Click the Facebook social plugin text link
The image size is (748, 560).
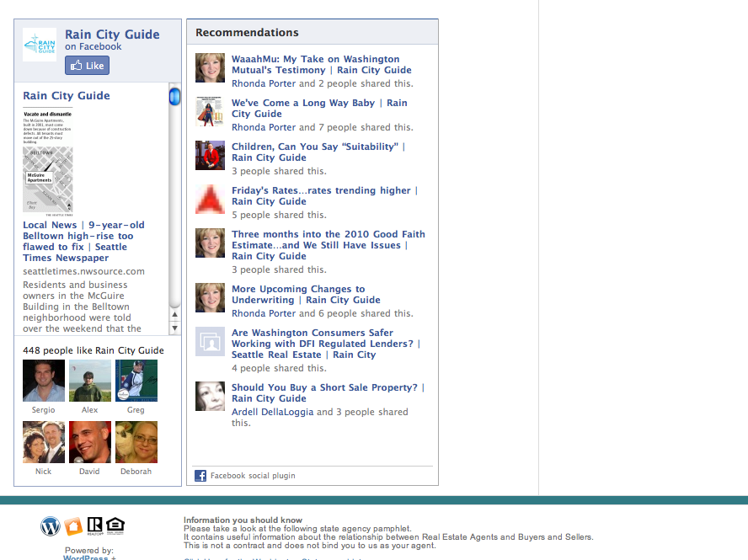pos(253,476)
